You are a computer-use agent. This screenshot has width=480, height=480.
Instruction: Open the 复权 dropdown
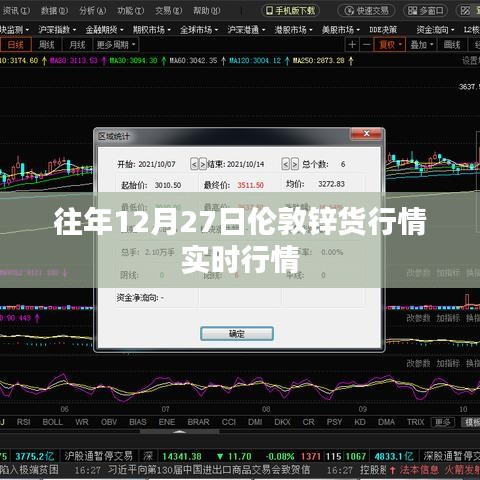[x=389, y=45]
